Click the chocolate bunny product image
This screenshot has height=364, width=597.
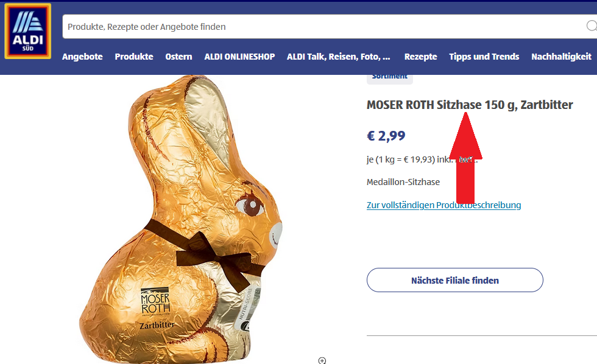[x=181, y=219]
